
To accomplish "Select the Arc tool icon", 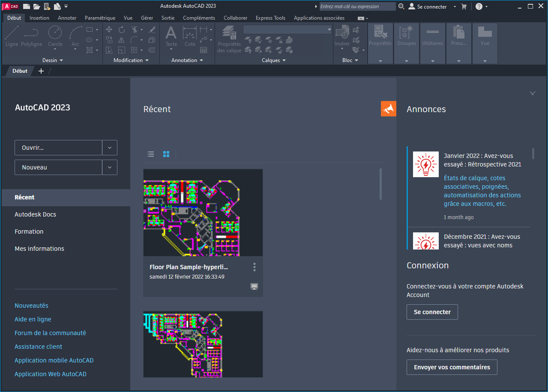I will click(75, 33).
